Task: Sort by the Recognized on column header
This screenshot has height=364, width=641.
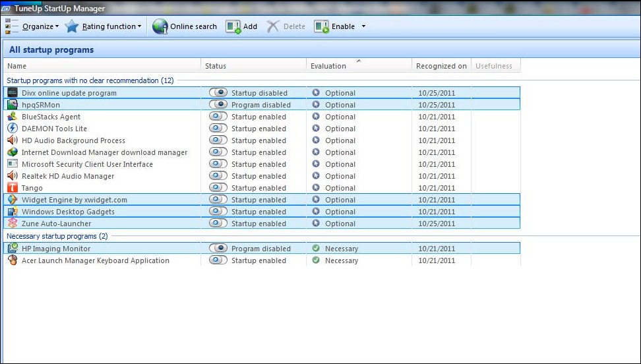Action: pos(441,66)
